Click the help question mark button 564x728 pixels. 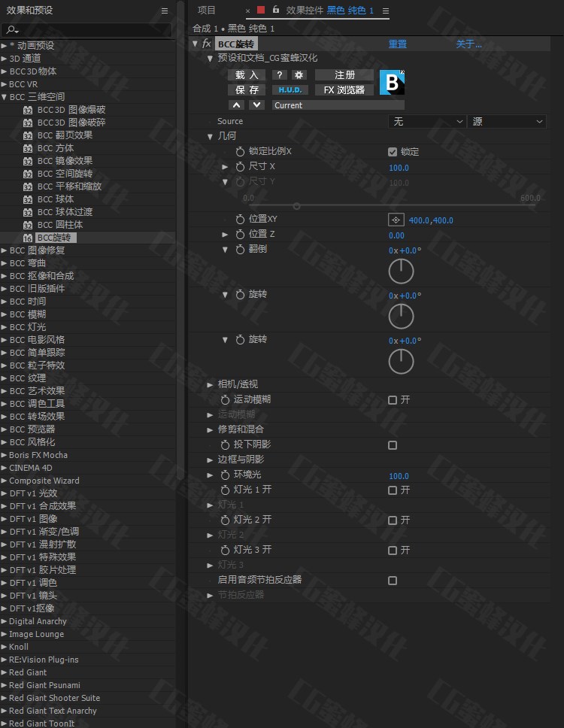280,74
